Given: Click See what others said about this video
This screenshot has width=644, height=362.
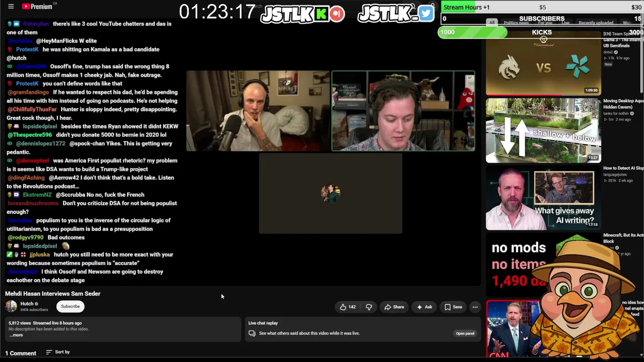Looking at the screenshot, I should point(309,333).
